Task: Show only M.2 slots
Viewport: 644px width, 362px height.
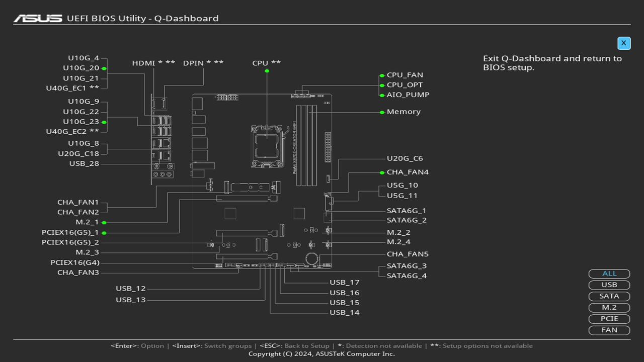Action: pyautogui.click(x=609, y=308)
